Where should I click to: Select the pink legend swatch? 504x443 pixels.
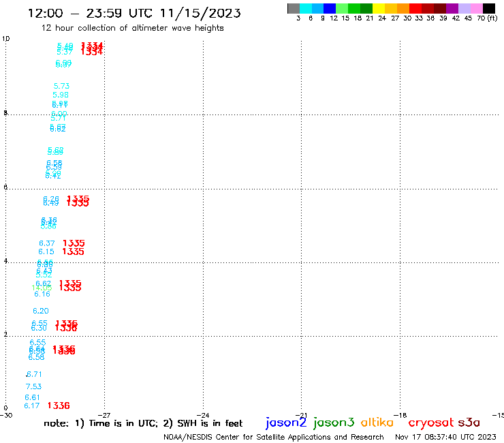[476, 8]
